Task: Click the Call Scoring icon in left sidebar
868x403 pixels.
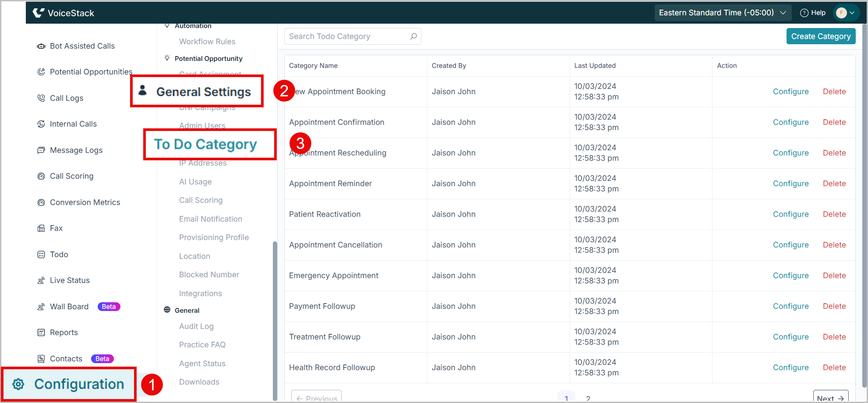Action: tap(41, 176)
